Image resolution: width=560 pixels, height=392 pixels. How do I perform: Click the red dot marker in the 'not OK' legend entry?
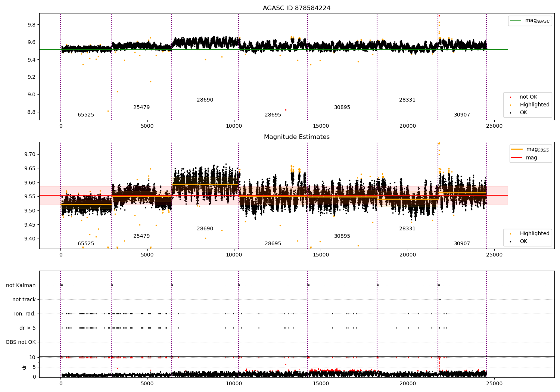(510, 97)
